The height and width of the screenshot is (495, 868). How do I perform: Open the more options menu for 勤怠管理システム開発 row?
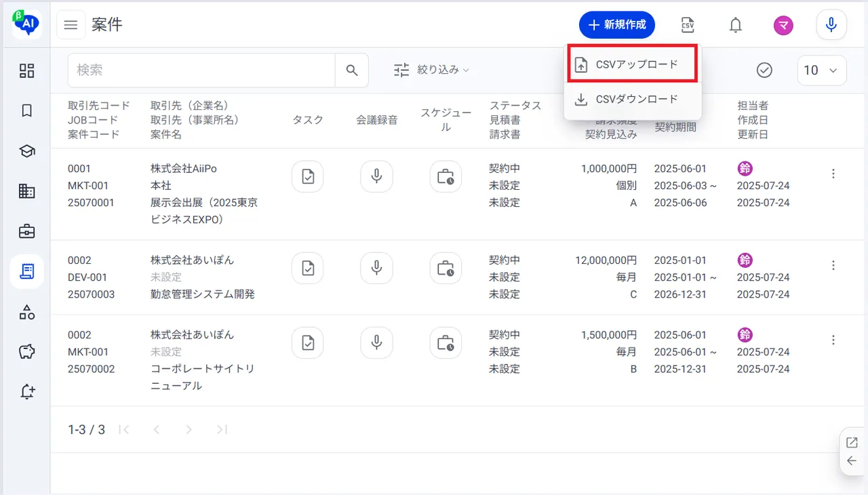point(833,266)
